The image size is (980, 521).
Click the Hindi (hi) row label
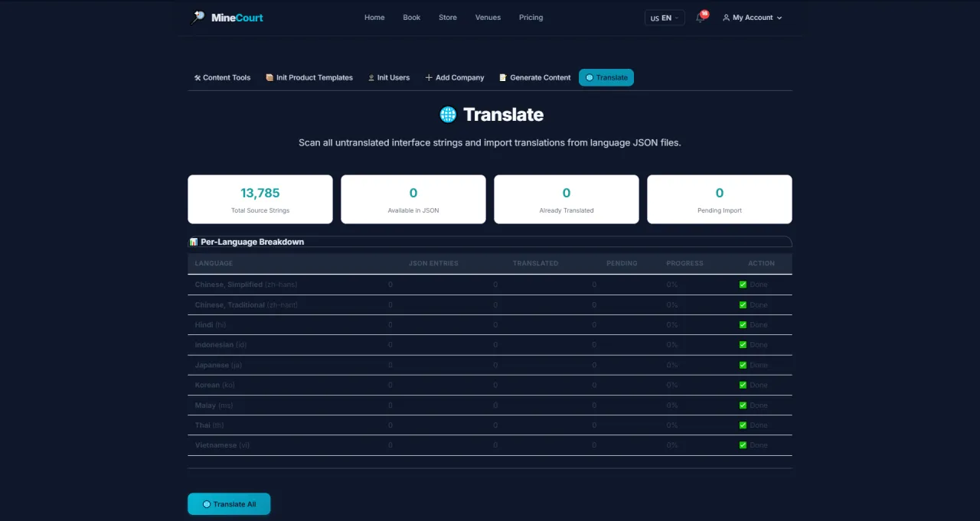pos(211,324)
